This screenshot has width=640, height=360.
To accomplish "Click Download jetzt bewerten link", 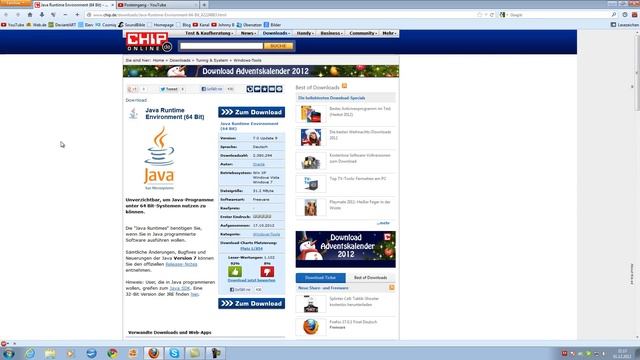I will point(251,280).
